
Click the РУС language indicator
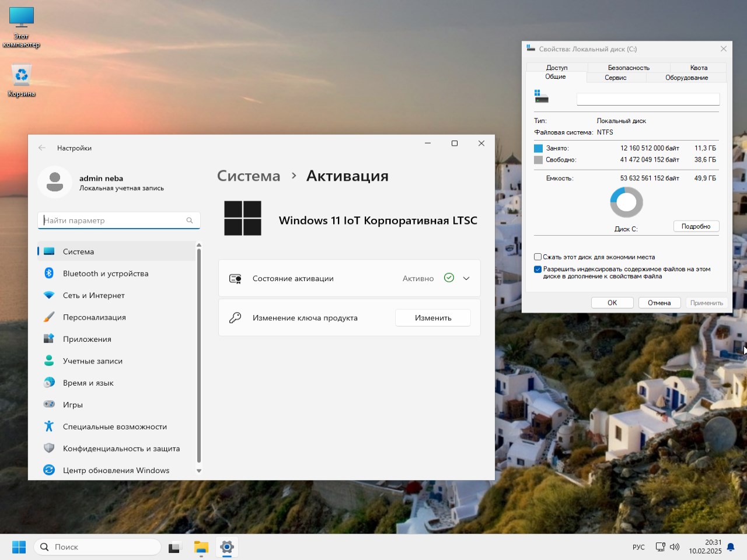638,547
